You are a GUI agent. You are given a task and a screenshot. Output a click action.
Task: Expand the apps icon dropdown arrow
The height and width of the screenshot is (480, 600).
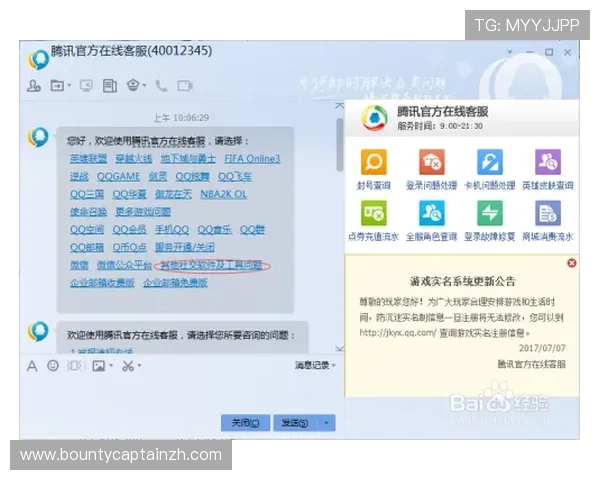(x=145, y=85)
